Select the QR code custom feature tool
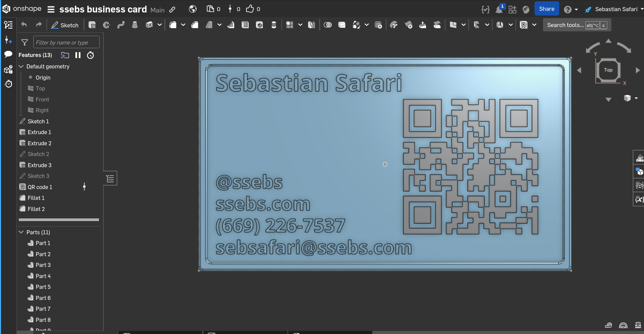Viewport: 644px width, 334px height. point(524,25)
